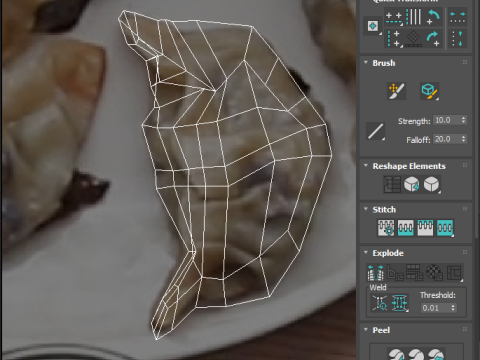Screen dimensions: 480x360
Task: Click the vertical lines linear align icon
Action: [413, 17]
